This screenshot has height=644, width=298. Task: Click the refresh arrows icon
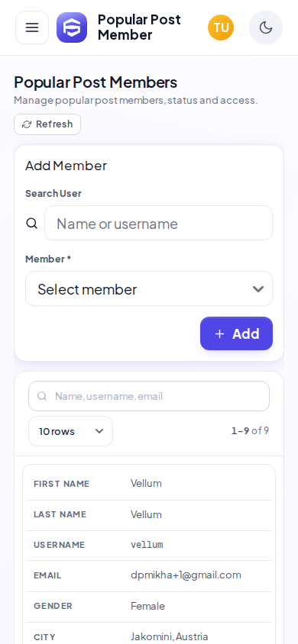[27, 124]
